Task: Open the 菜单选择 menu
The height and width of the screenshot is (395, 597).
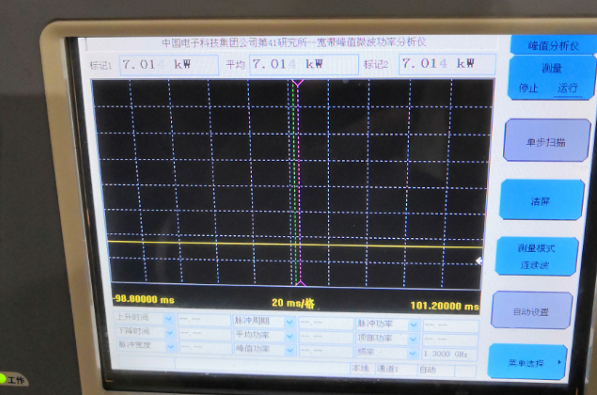Action: pyautogui.click(x=527, y=362)
